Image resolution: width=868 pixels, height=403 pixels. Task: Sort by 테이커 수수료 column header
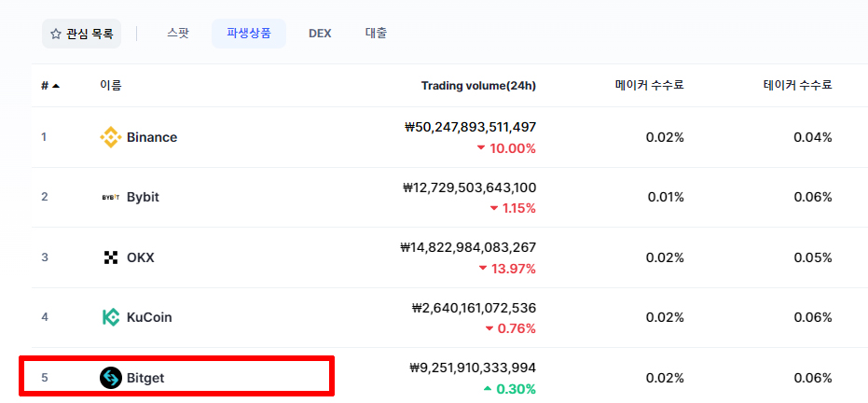coord(797,85)
